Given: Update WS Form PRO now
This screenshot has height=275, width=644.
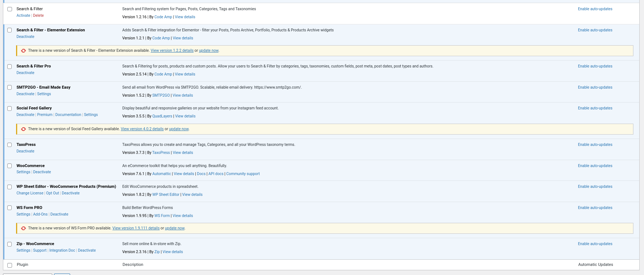Looking at the screenshot, I should [175, 228].
